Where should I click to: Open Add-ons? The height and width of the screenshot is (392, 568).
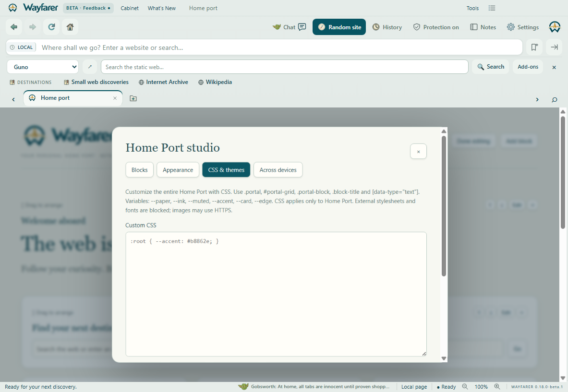coord(528,67)
